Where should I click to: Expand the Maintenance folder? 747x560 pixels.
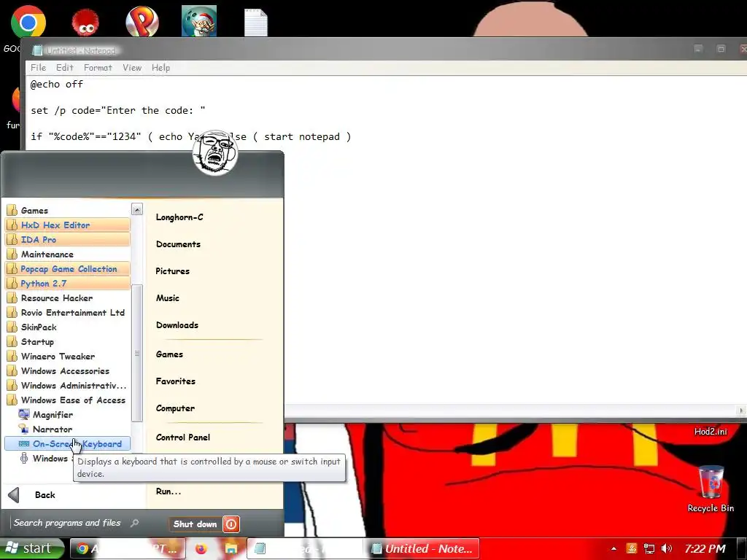coord(67,254)
